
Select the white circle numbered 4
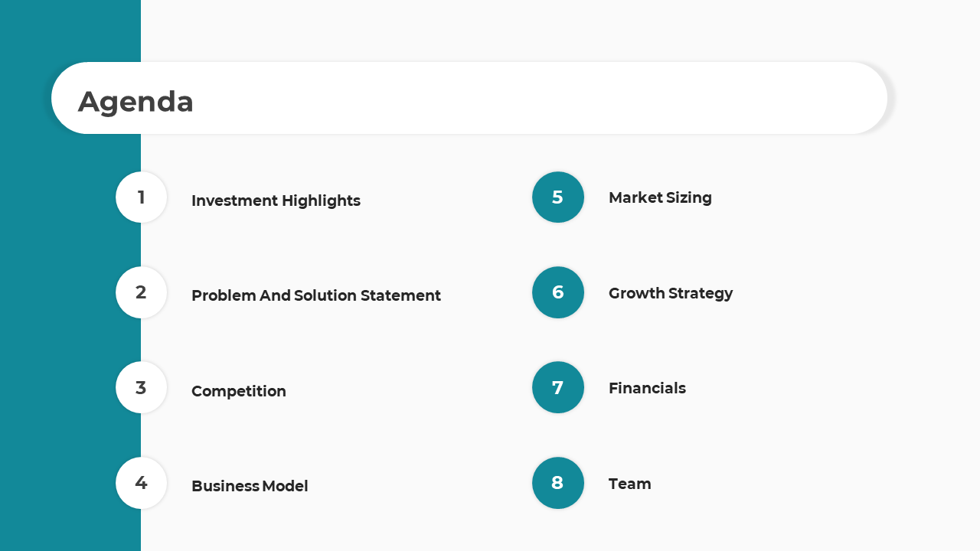point(142,483)
